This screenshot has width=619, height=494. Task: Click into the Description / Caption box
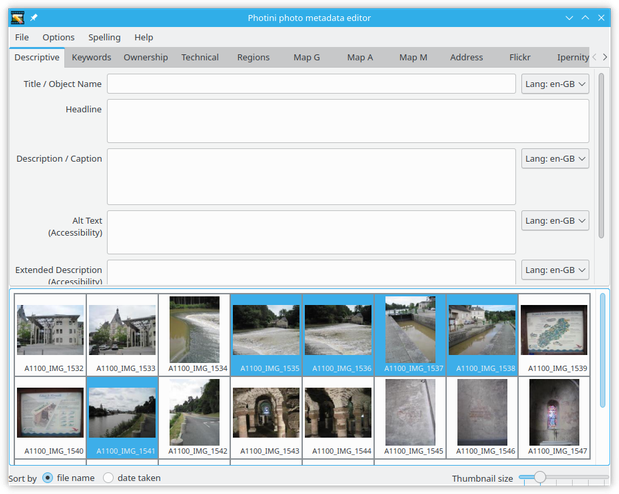tap(311, 177)
